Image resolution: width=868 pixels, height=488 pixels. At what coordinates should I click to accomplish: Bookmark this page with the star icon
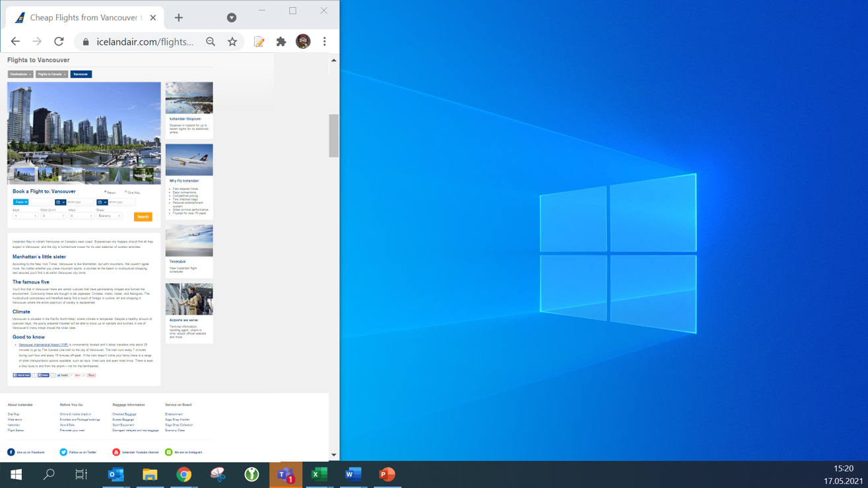pyautogui.click(x=232, y=42)
